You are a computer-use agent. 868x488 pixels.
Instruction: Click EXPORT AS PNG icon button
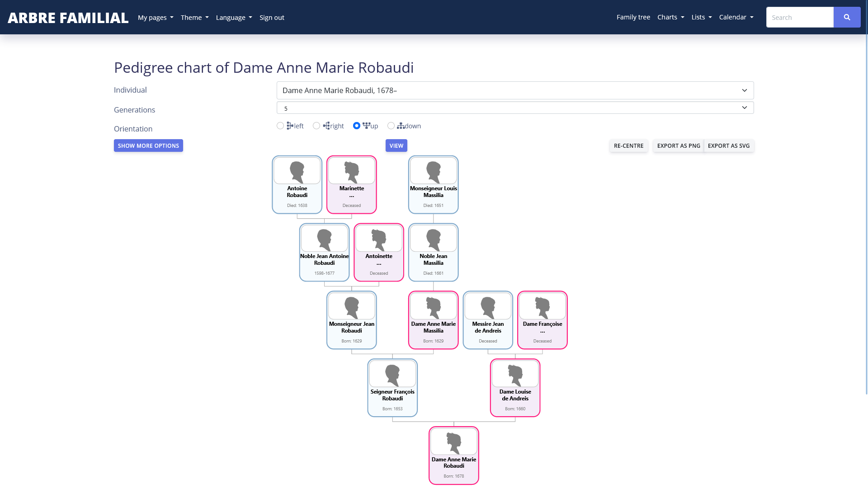pyautogui.click(x=679, y=145)
